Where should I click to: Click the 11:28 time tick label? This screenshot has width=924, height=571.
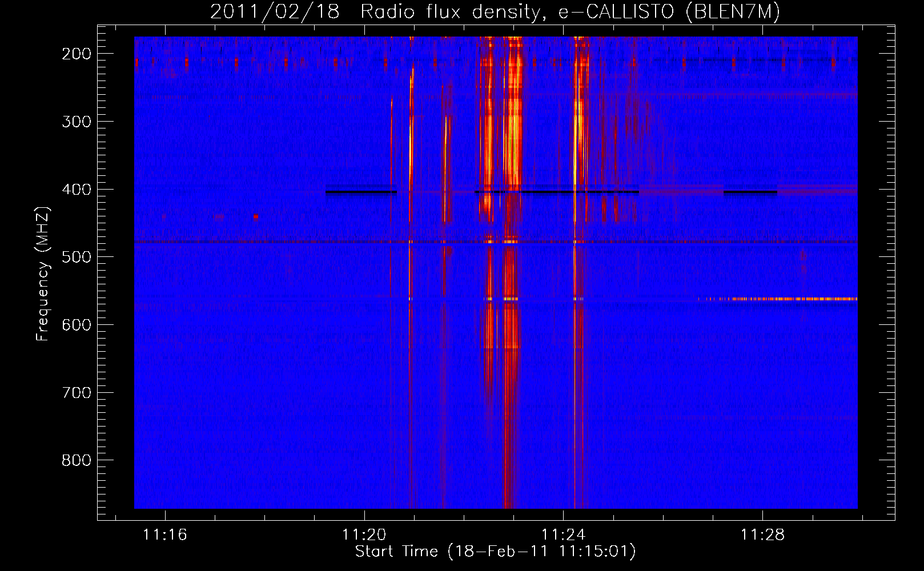click(x=763, y=534)
